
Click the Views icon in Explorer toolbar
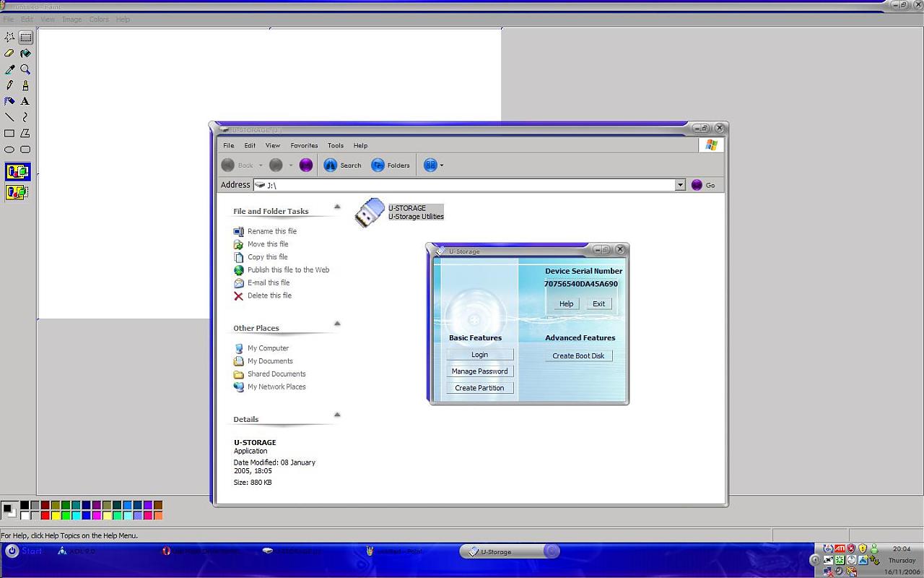click(x=430, y=165)
